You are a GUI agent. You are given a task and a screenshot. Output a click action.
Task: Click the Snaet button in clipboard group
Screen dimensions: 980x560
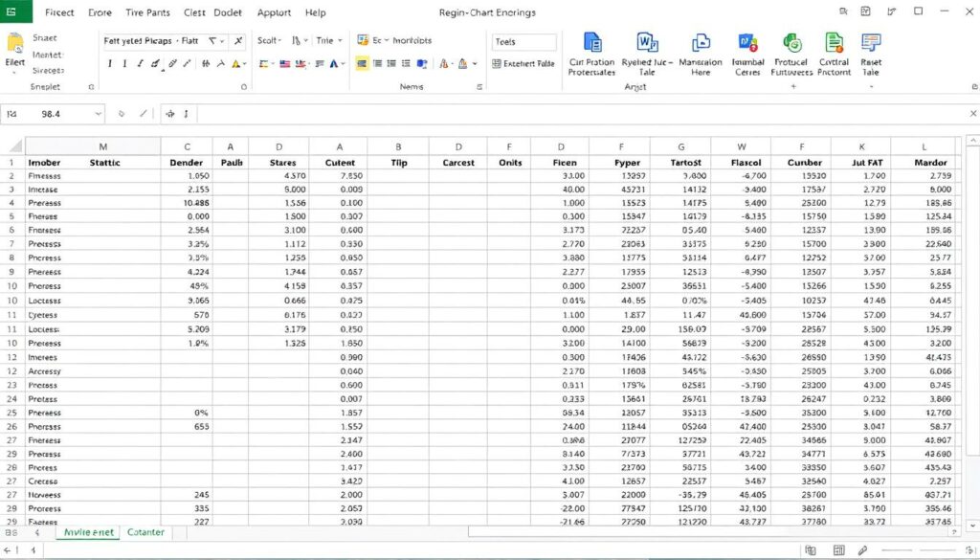coord(44,38)
